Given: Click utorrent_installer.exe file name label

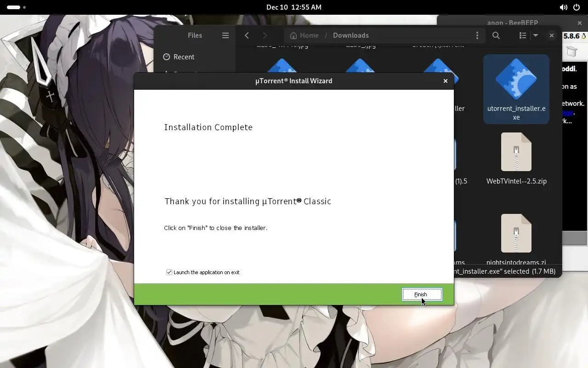Looking at the screenshot, I should click(516, 113).
